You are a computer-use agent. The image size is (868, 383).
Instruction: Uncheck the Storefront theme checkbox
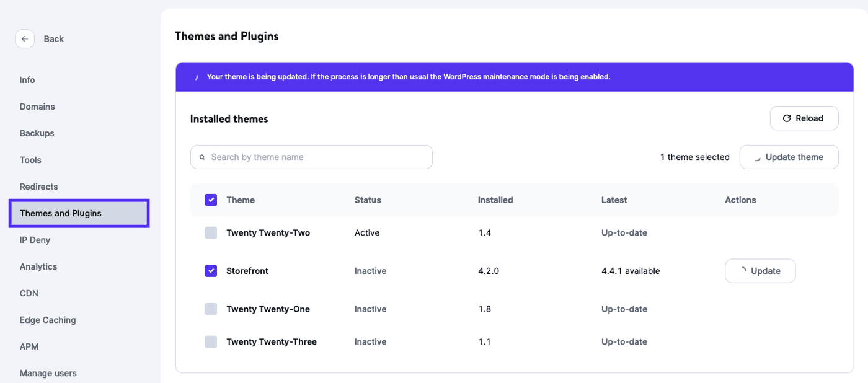click(x=211, y=271)
